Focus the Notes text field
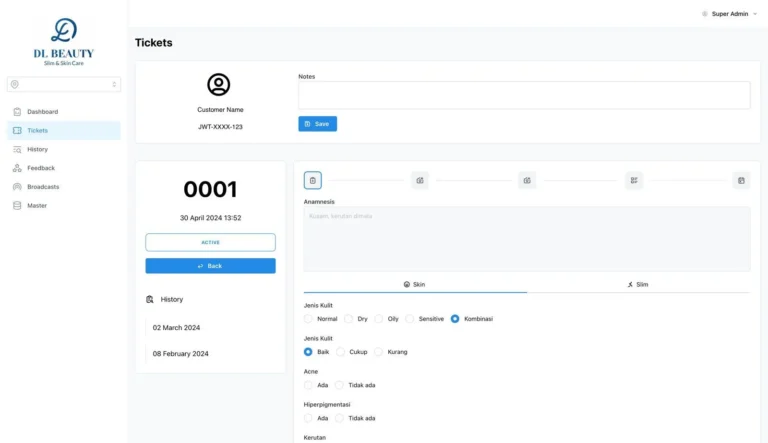The width and height of the screenshot is (768, 443). [x=524, y=95]
